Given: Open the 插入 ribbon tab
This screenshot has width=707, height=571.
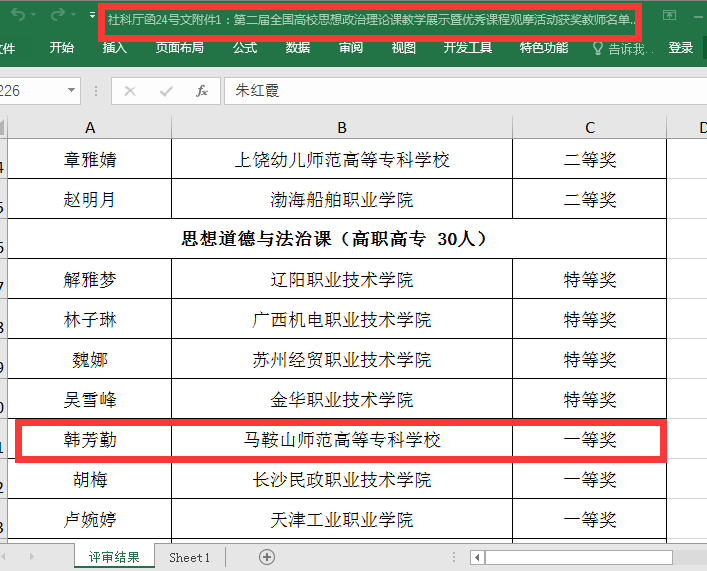Looking at the screenshot, I should [x=115, y=47].
